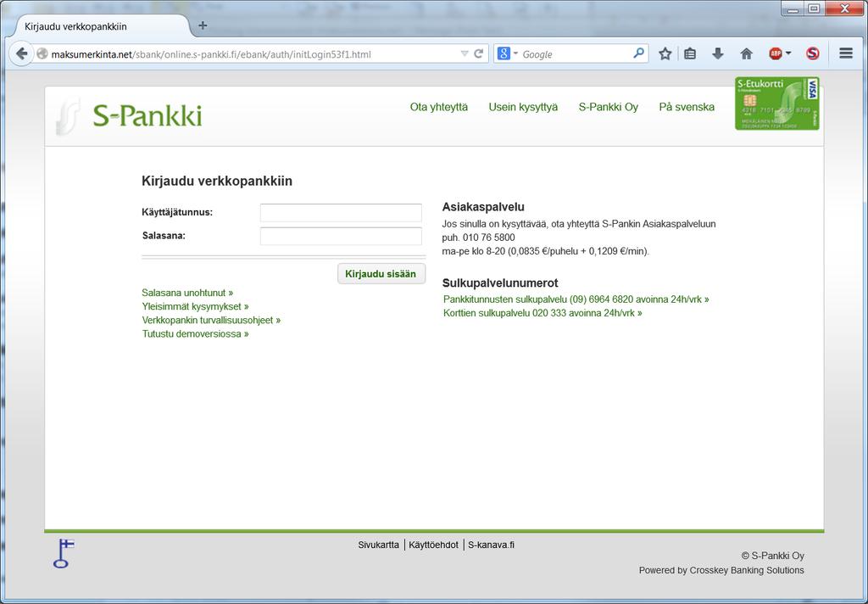The image size is (868, 604).
Task: Switch language with På svenska
Action: [x=687, y=107]
